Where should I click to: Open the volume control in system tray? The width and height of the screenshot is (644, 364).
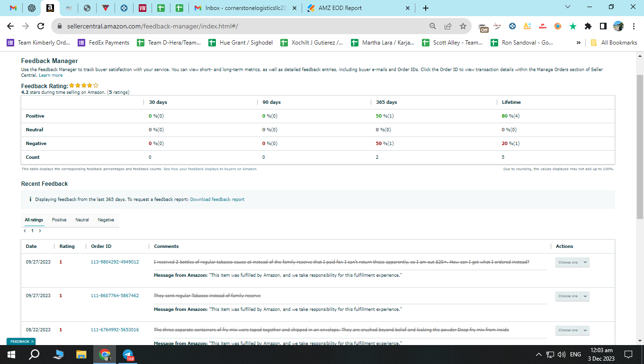click(562, 355)
